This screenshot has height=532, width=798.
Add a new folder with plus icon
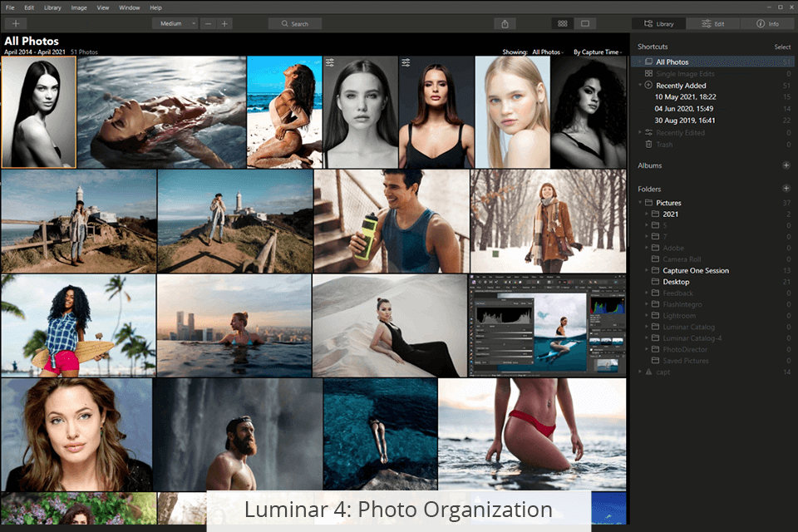(x=786, y=189)
